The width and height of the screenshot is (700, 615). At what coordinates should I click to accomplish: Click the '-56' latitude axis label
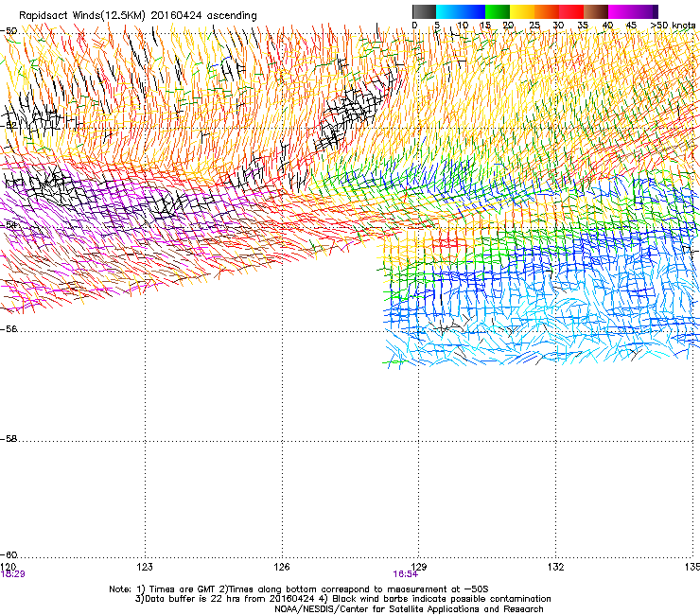tap(9, 329)
